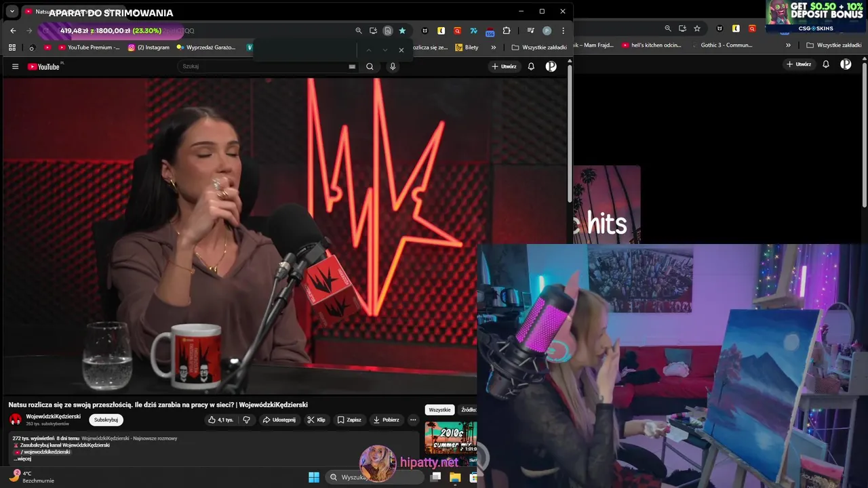This screenshot has height=488, width=868.
Task: Open the WojewódzkiKędzierski channel avatar
Action: pos(15,420)
